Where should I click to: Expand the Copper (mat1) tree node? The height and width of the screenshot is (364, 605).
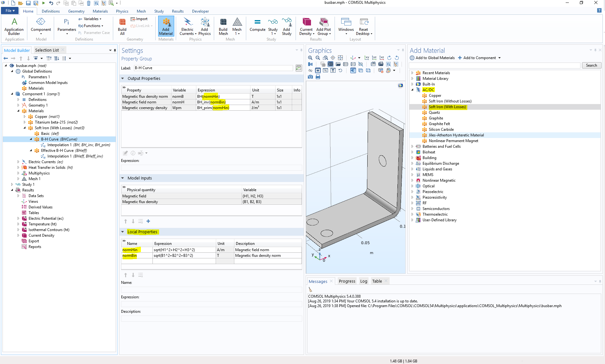pyautogui.click(x=25, y=117)
